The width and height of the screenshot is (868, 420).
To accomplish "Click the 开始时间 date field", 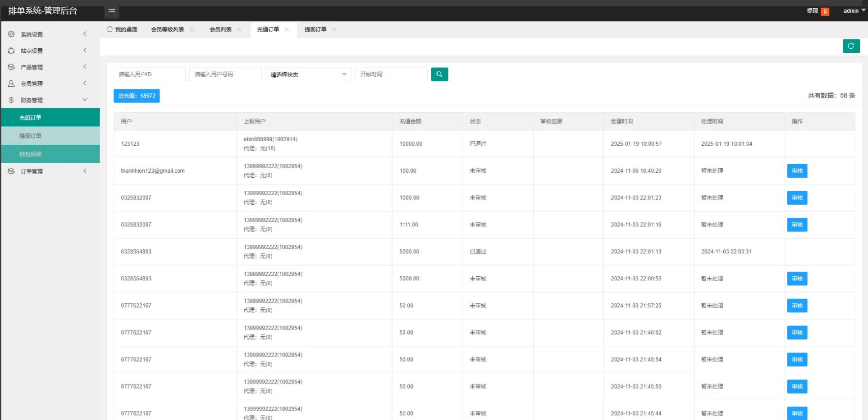I will 391,74.
